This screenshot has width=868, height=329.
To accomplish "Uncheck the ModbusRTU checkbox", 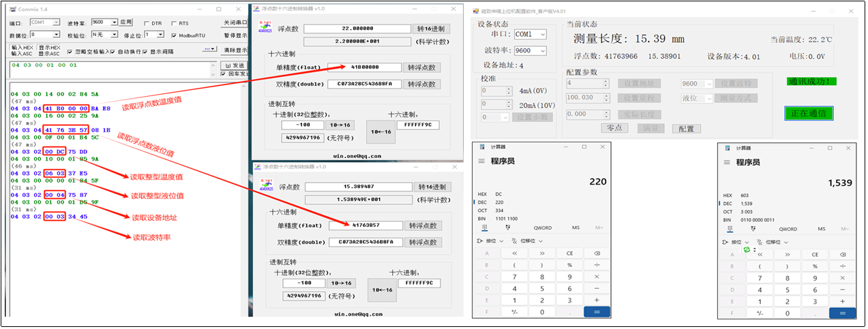I will point(175,35).
